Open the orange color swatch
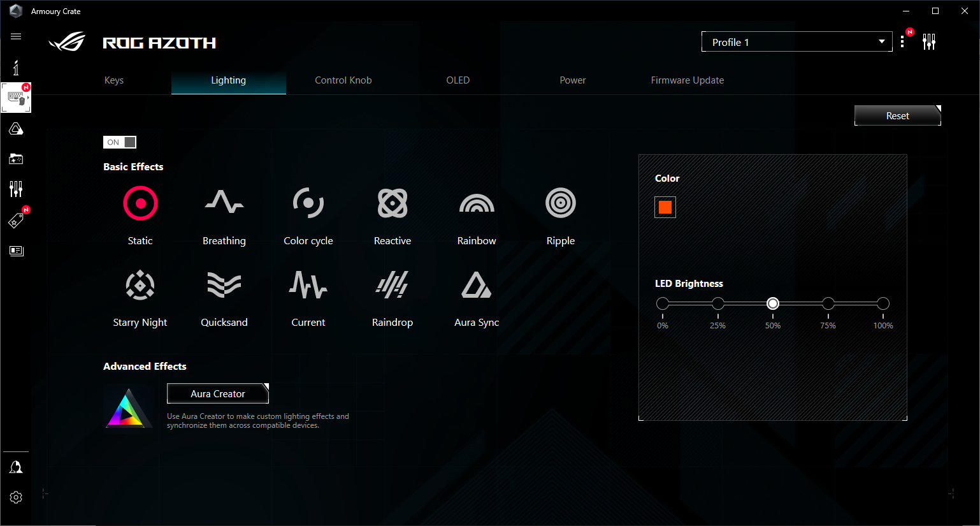Viewport: 980px width, 526px height. click(665, 207)
